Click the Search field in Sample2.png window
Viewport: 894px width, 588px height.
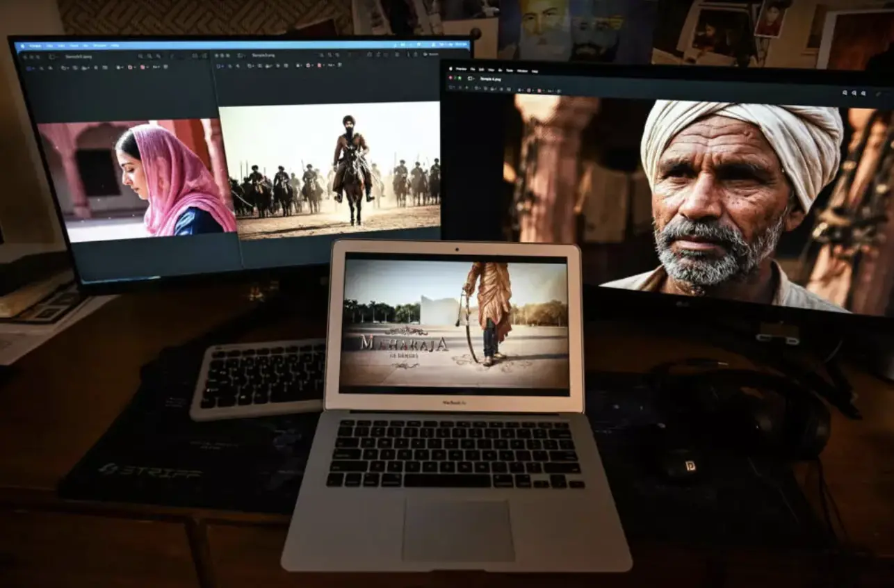click(432, 54)
